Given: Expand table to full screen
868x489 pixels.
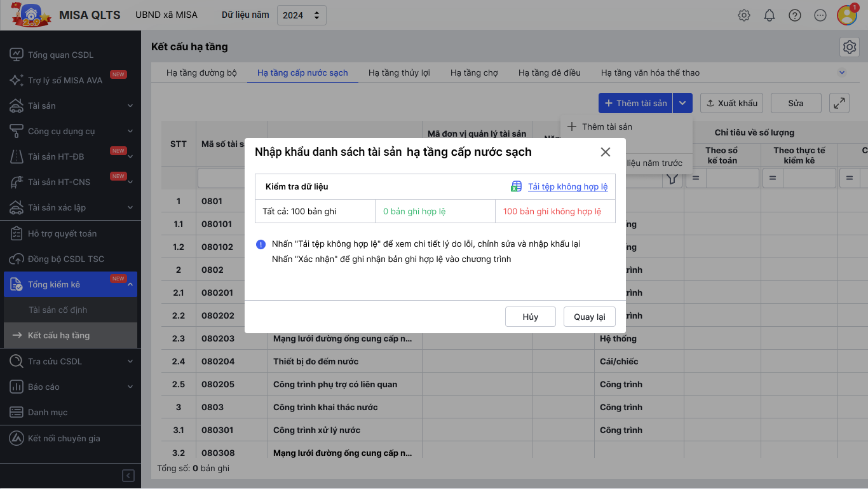Looking at the screenshot, I should (x=839, y=103).
